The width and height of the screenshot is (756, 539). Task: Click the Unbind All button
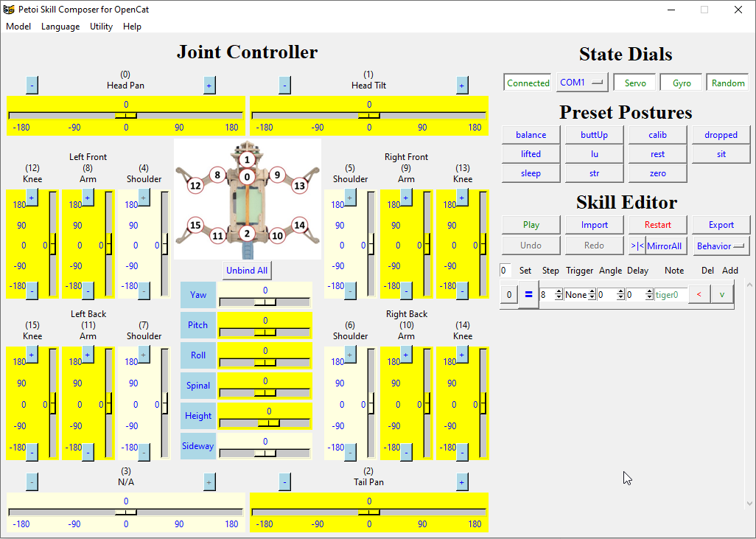pyautogui.click(x=247, y=270)
